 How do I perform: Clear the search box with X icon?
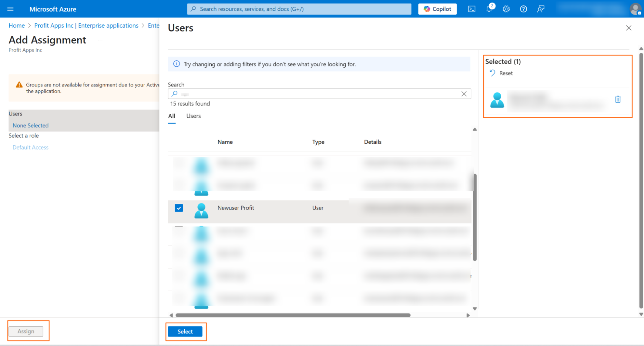[464, 94]
